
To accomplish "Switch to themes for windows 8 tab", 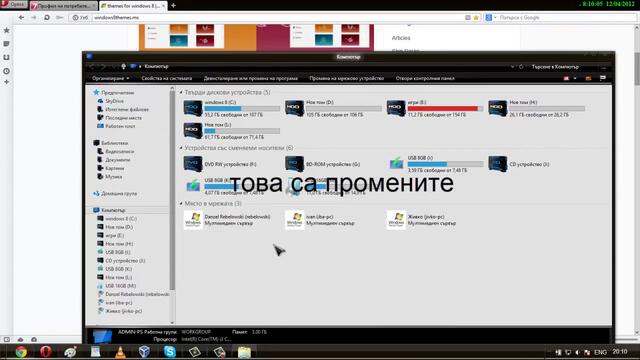I will pyautogui.click(x=133, y=6).
